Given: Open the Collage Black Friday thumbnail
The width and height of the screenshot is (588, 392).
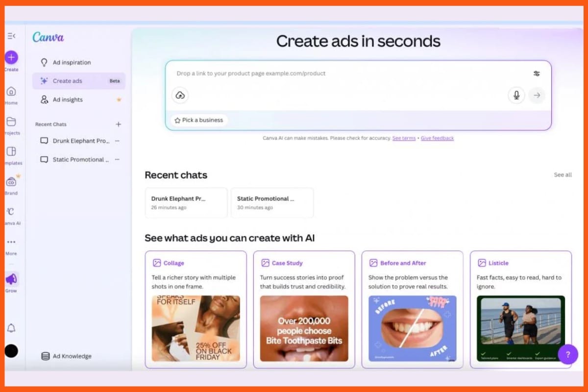Looking at the screenshot, I should [196, 328].
